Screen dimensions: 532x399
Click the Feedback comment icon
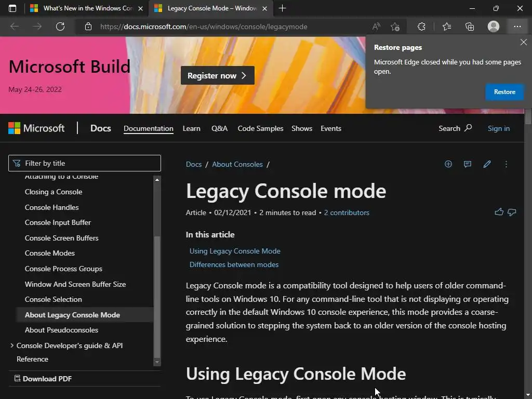coord(467,164)
